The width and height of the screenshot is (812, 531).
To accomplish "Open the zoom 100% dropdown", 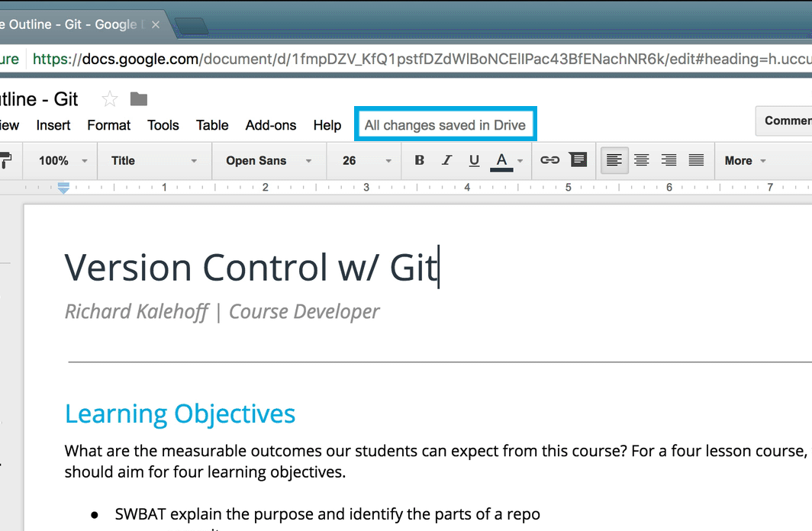I will 63,160.
